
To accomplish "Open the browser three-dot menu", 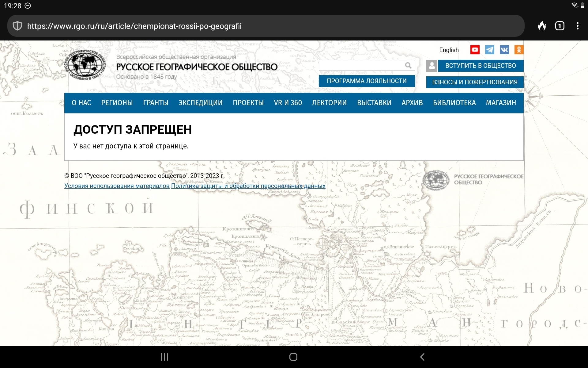I will (577, 26).
